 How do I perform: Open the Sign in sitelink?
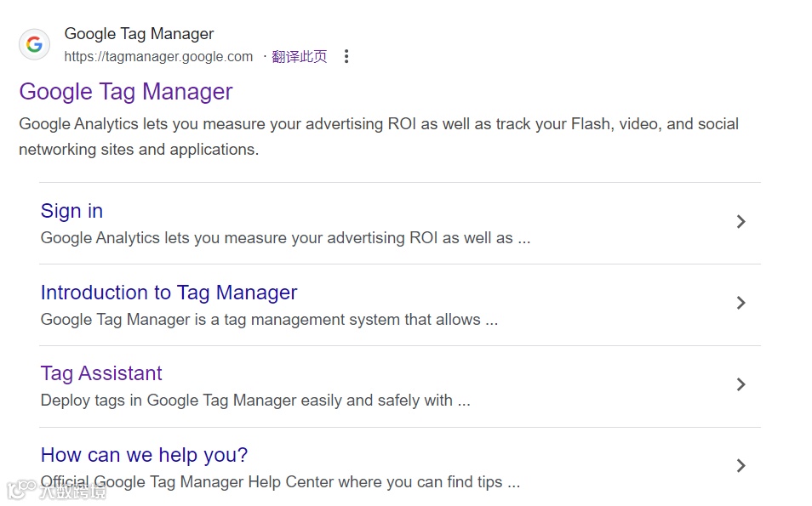[x=71, y=211]
